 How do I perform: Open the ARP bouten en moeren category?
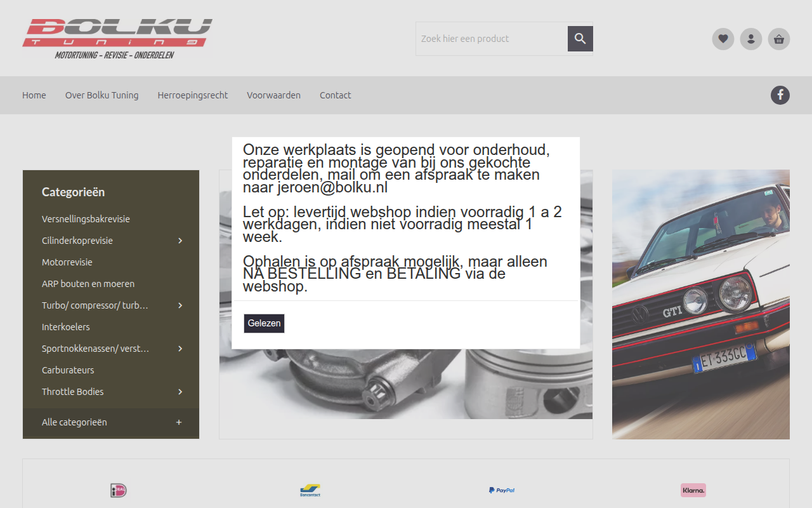click(88, 284)
